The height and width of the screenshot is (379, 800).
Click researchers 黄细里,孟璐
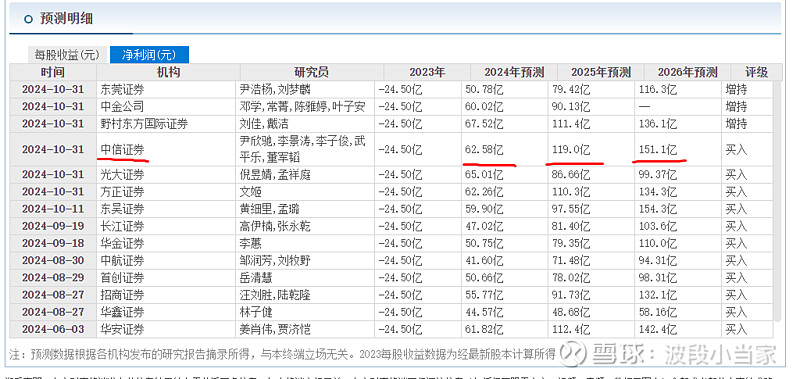269,209
